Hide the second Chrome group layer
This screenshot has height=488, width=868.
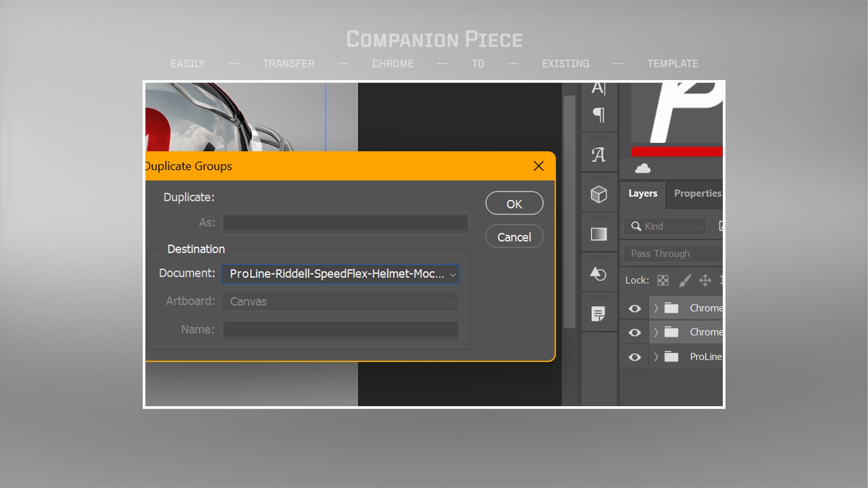(635, 333)
